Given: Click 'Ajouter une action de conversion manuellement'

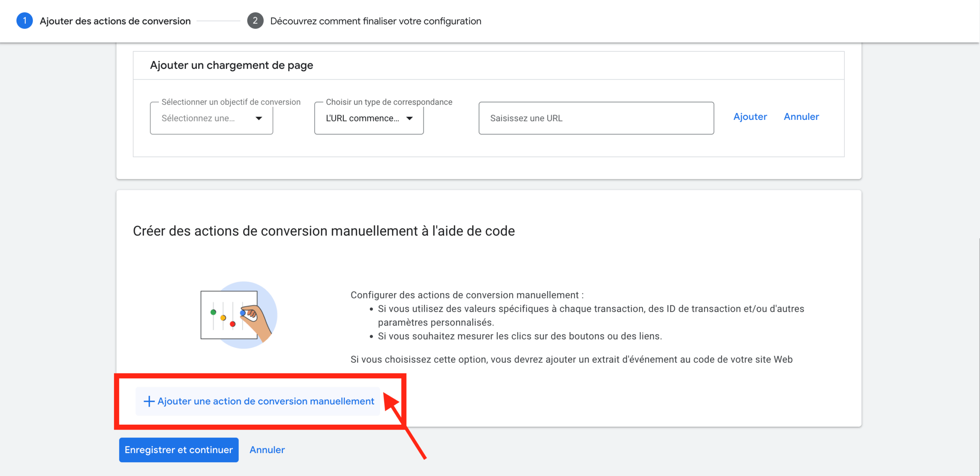Looking at the screenshot, I should 265,401.
